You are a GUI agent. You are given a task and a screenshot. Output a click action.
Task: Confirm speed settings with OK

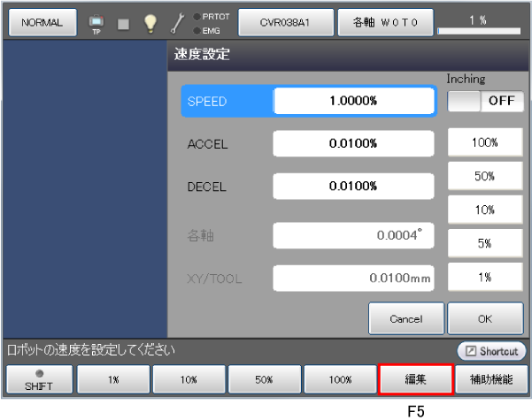pos(485,318)
